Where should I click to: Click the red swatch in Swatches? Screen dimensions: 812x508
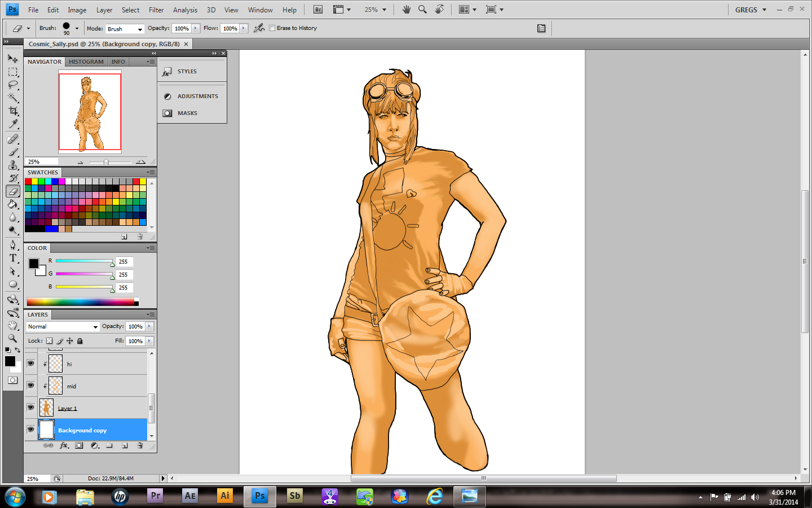click(28, 182)
